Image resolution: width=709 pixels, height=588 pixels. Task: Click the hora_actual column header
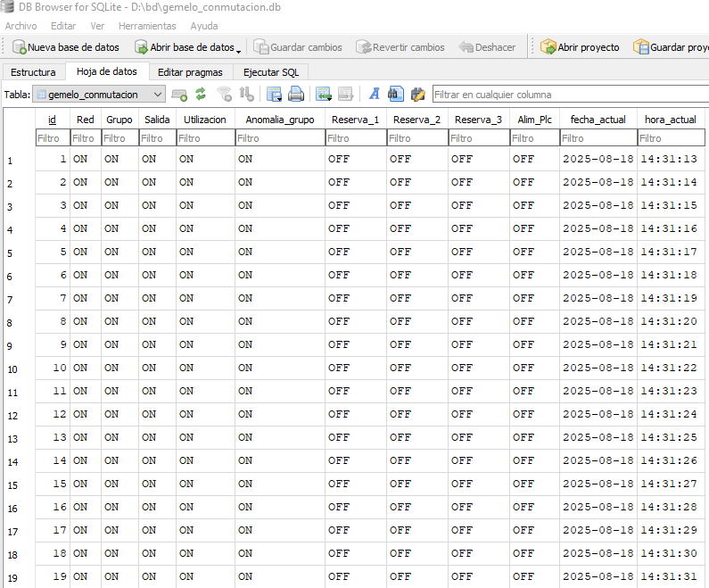click(671, 120)
